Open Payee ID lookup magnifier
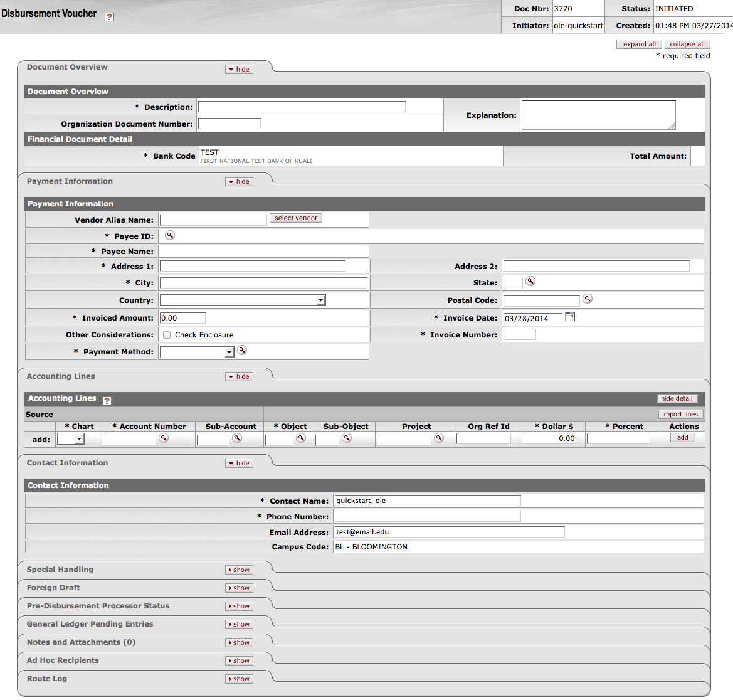The height and width of the screenshot is (700, 733). (x=170, y=235)
